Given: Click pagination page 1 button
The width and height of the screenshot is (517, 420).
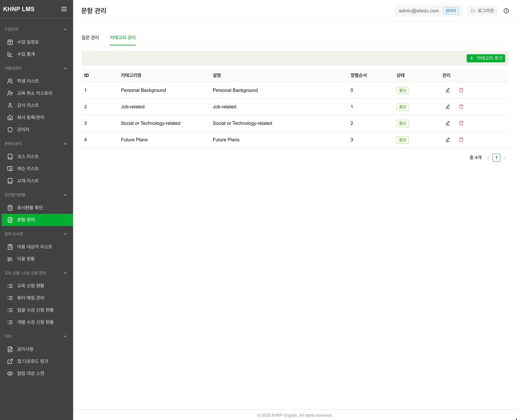Looking at the screenshot, I should point(496,158).
